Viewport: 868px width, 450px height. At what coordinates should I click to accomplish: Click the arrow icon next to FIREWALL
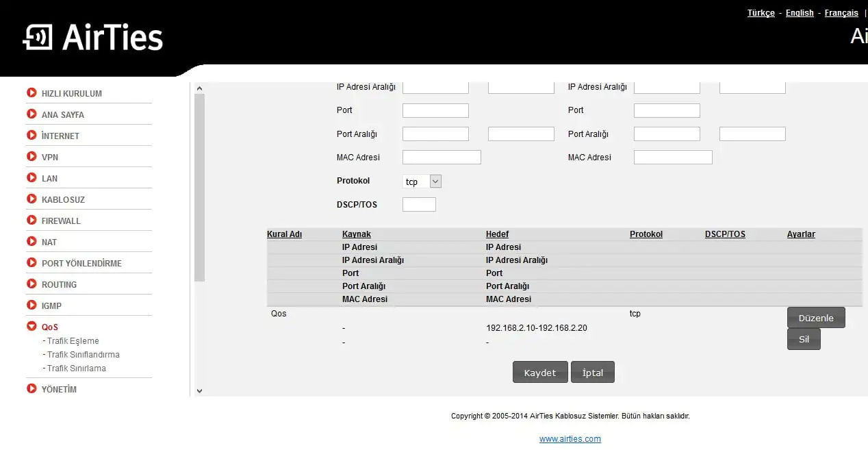coord(31,221)
